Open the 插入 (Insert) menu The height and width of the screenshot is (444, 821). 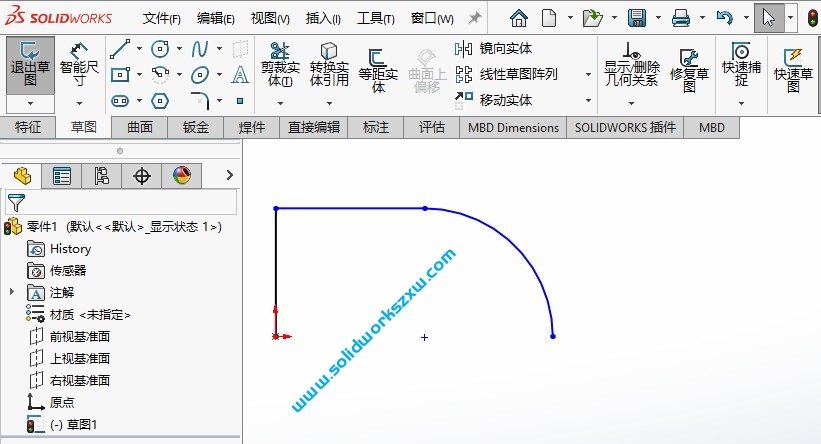pyautogui.click(x=322, y=18)
